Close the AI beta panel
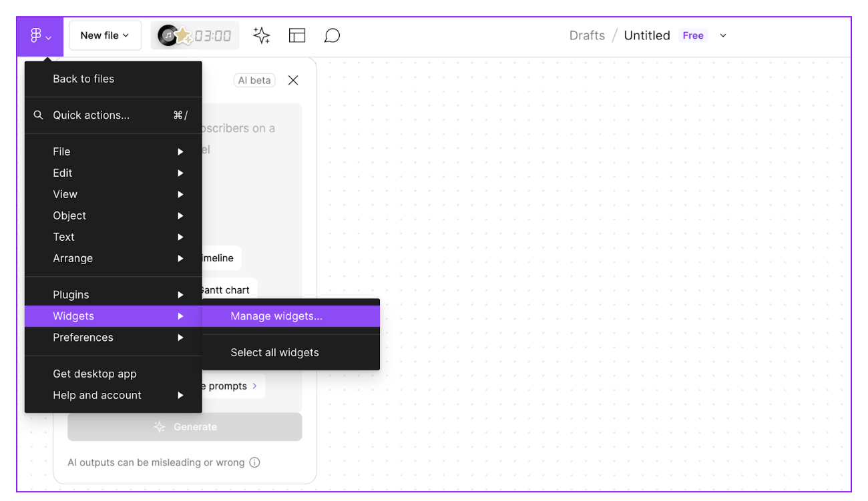The image size is (868, 501). (292, 79)
